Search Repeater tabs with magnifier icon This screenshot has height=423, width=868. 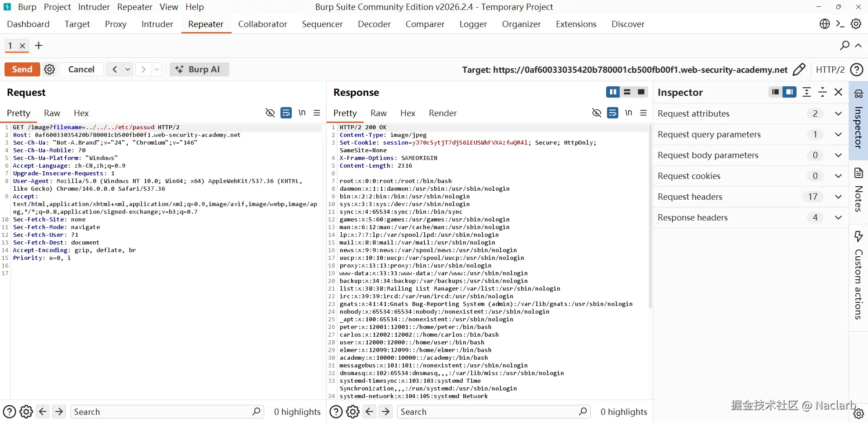844,45
